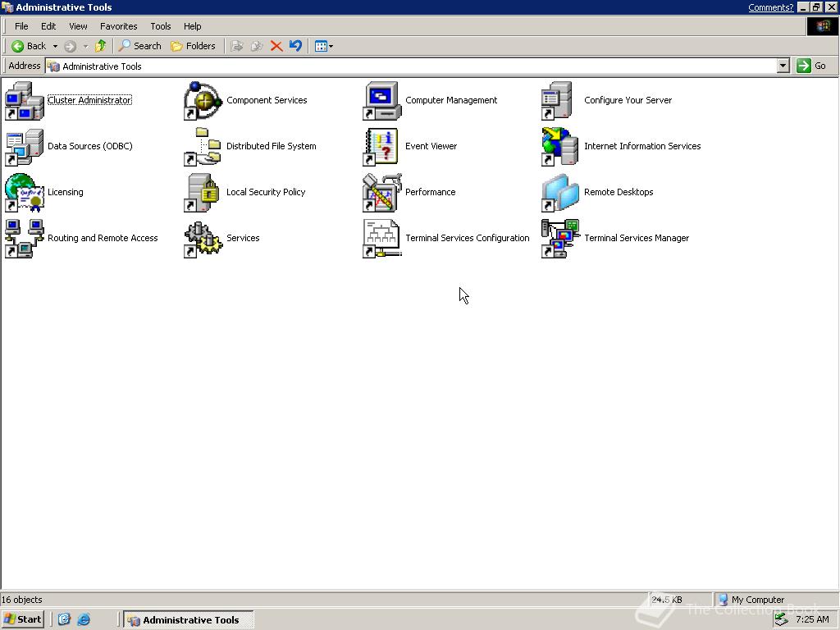Click the 16 objects status text

point(22,600)
